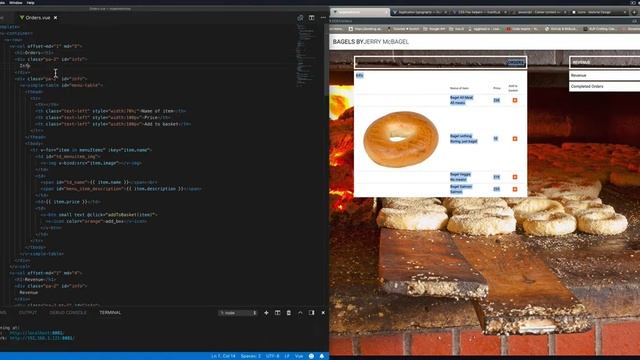Split the terminal pane

click(x=278, y=313)
